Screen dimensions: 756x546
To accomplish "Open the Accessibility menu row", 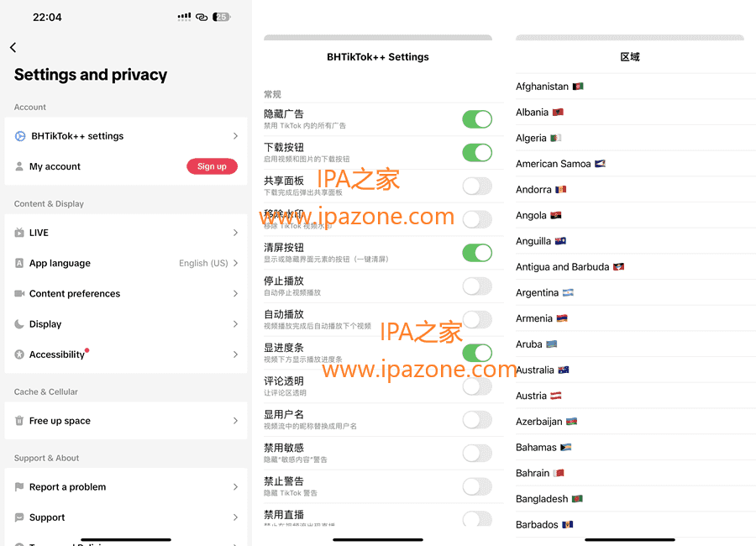I will click(126, 354).
